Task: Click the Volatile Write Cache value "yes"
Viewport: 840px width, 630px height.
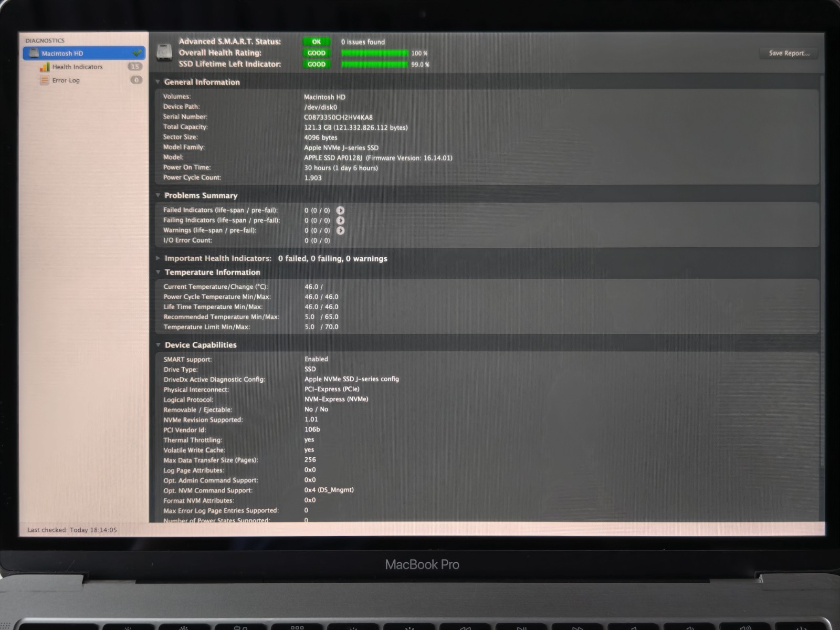Action: coord(309,450)
